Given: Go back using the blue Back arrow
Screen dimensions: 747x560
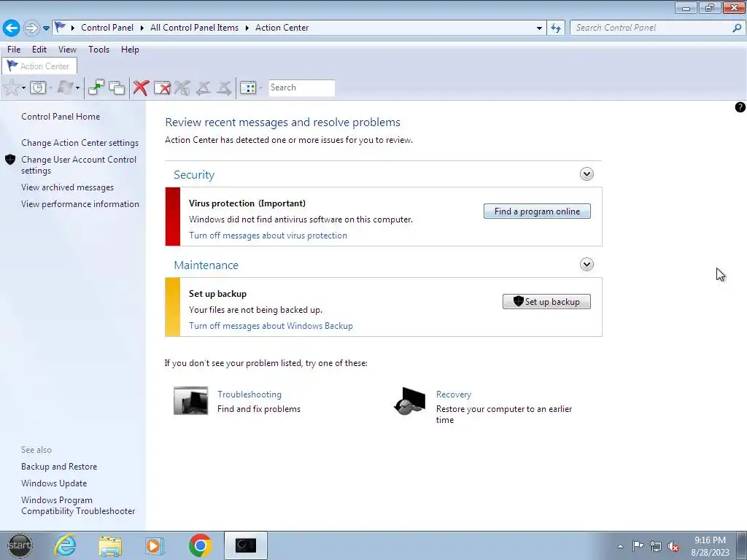Looking at the screenshot, I should [x=12, y=28].
